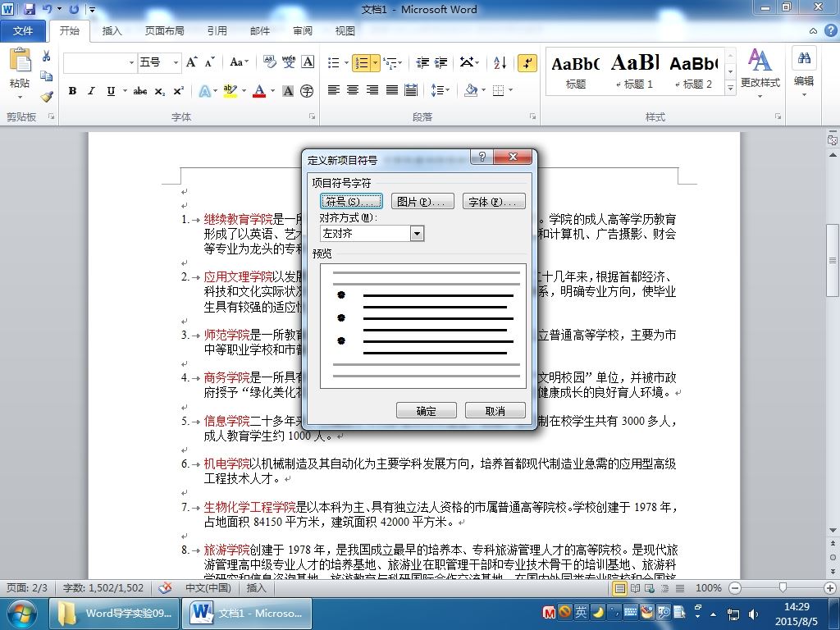The height and width of the screenshot is (630, 840).
Task: Click the 取消 (Cancel) button
Action: [x=495, y=411]
